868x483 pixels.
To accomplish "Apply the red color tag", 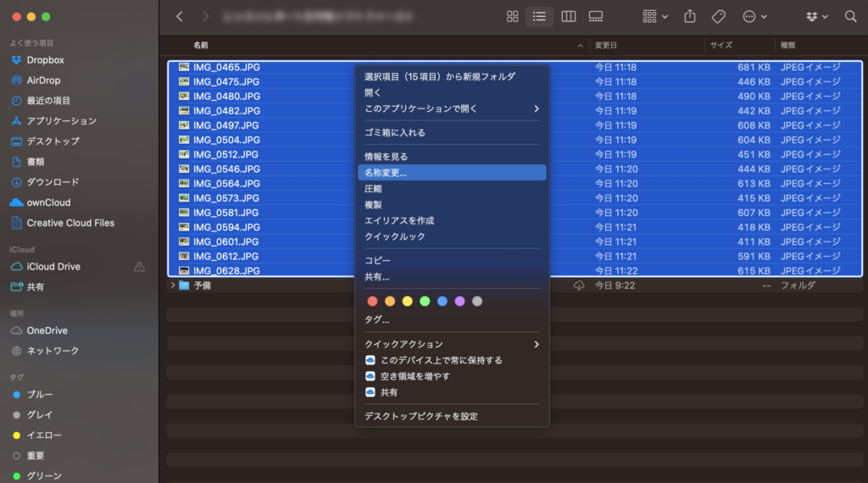I will pos(372,301).
